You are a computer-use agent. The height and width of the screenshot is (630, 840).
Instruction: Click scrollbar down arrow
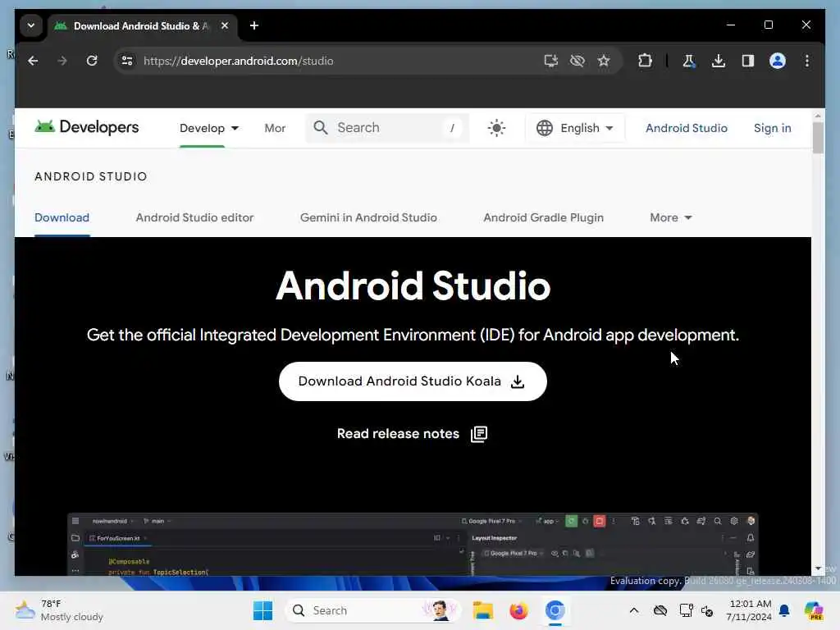click(818, 568)
